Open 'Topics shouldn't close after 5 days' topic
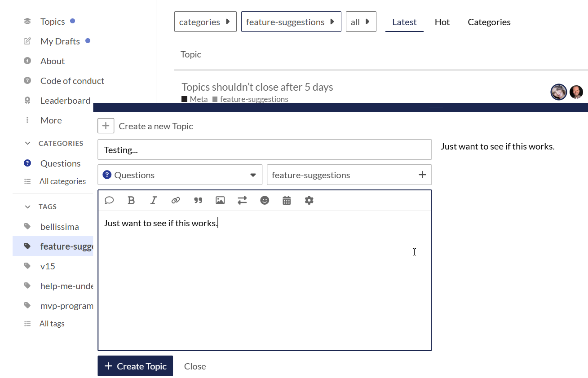This screenshot has width=588, height=378. tap(257, 87)
